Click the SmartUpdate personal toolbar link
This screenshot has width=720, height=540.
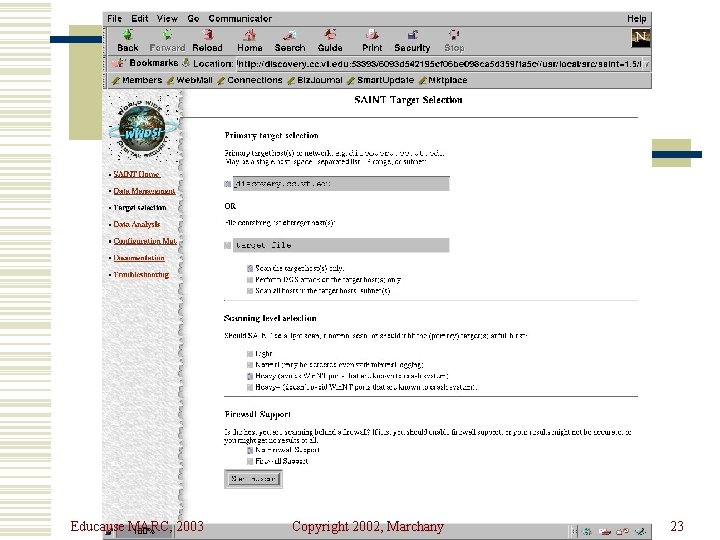pos(381,80)
